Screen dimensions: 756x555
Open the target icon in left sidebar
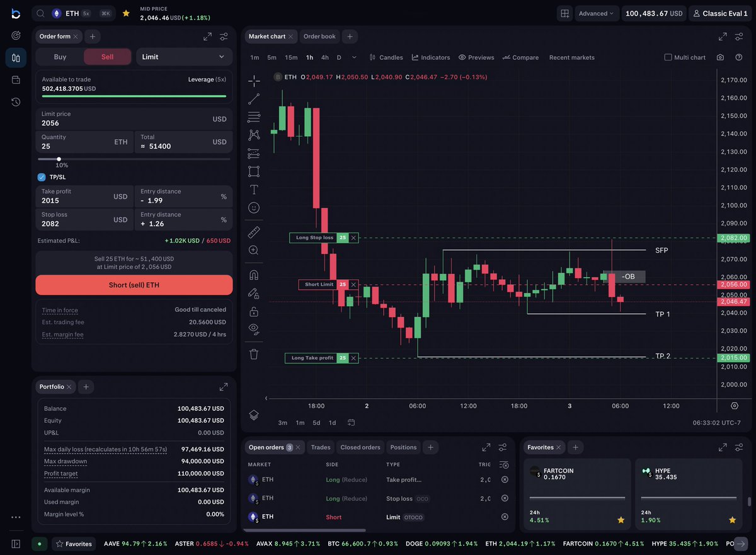16,35
